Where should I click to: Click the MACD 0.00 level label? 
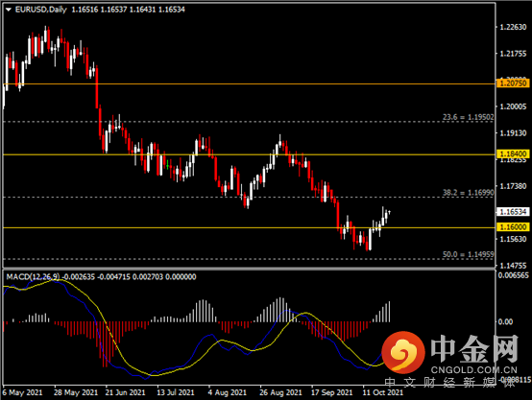(x=505, y=321)
